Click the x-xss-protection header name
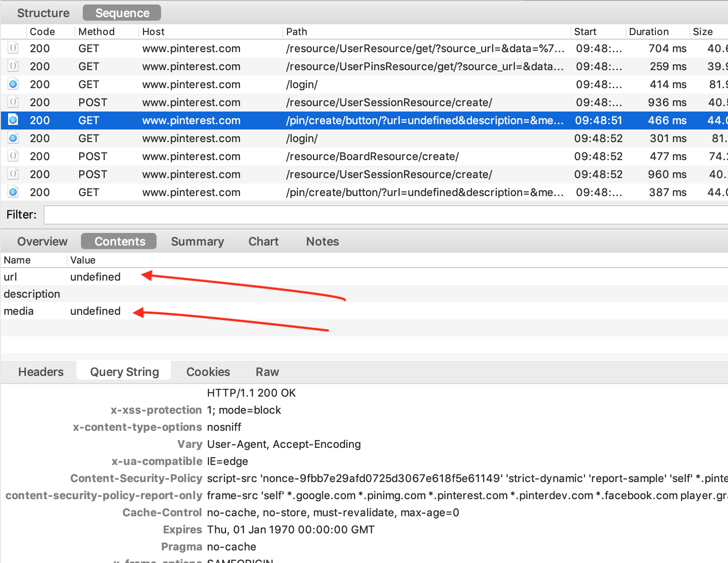728x563 pixels. [x=156, y=410]
